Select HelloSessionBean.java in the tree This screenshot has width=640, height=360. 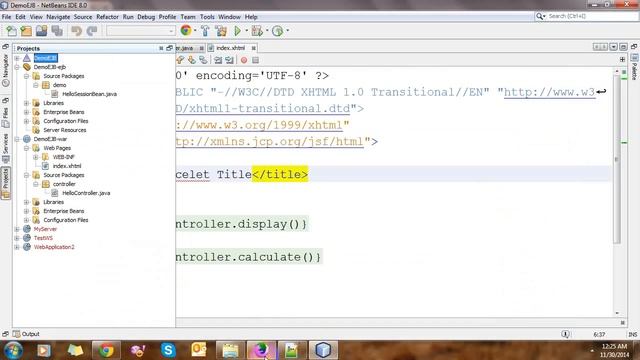click(89, 94)
